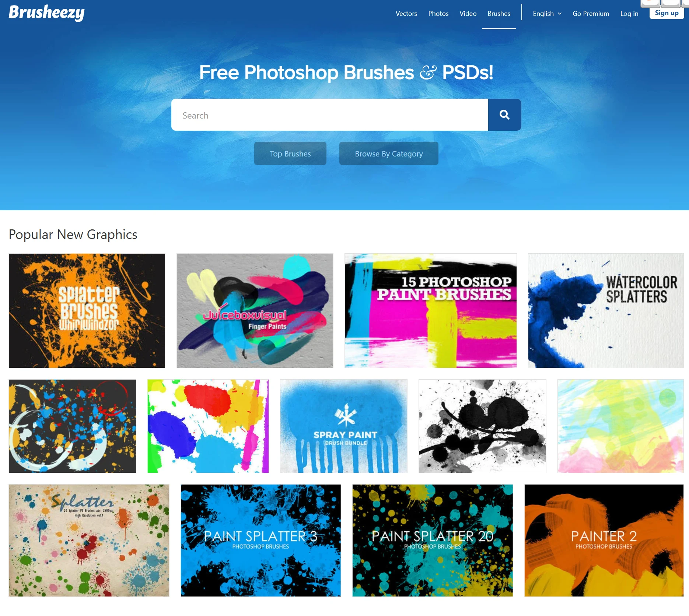Open the Vectors menu item
Screen dimensions: 689x616
coord(406,14)
